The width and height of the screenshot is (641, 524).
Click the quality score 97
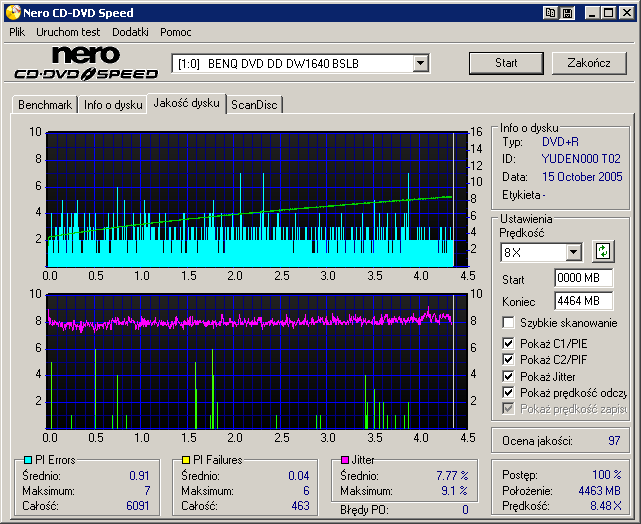coord(614,441)
